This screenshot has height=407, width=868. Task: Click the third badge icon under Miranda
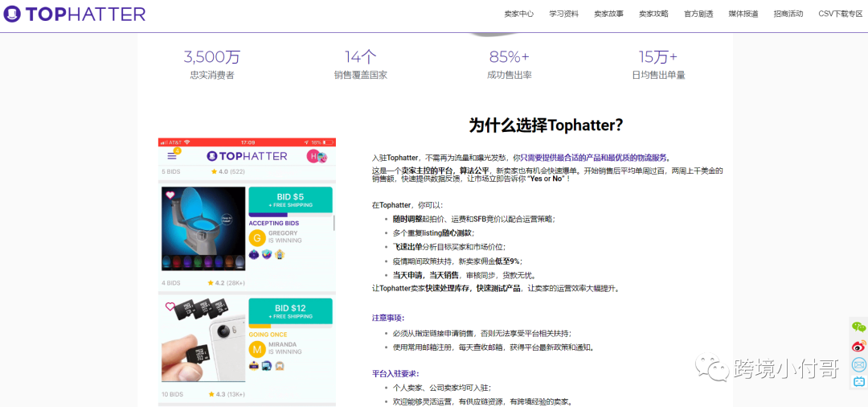[280, 365]
